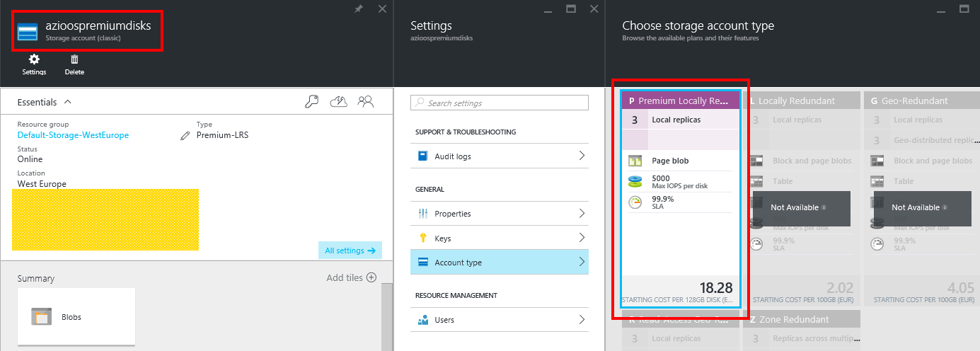The height and width of the screenshot is (351, 980).
Task: Open Audit logs settings entry
Action: click(500, 156)
